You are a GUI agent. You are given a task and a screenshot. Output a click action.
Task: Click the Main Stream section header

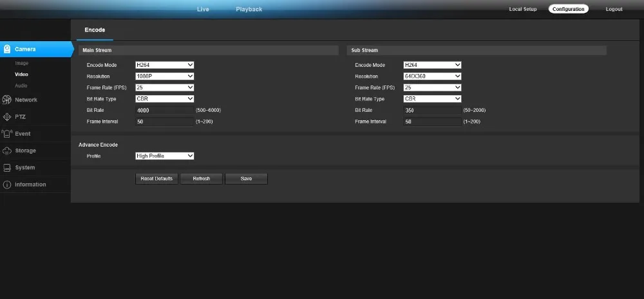[x=209, y=50]
